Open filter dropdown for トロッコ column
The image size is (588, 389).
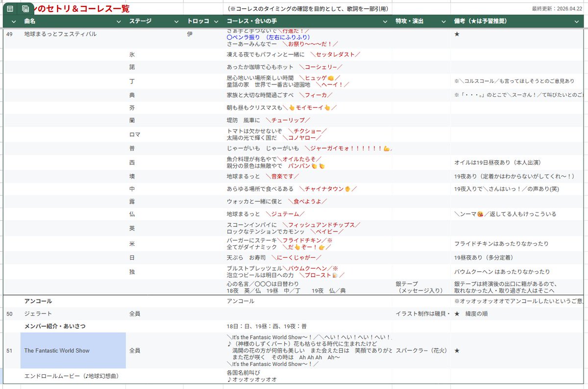coord(217,22)
